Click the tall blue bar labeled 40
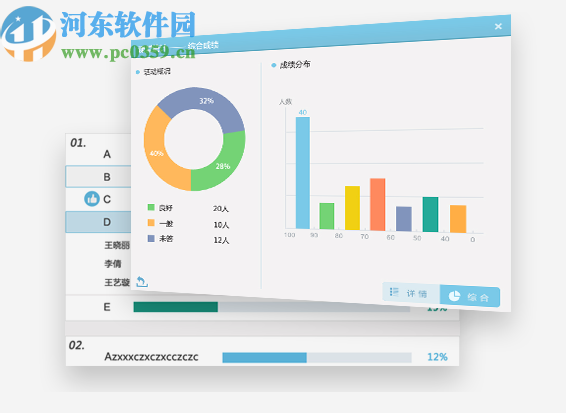The width and height of the screenshot is (566, 413). coord(302,173)
